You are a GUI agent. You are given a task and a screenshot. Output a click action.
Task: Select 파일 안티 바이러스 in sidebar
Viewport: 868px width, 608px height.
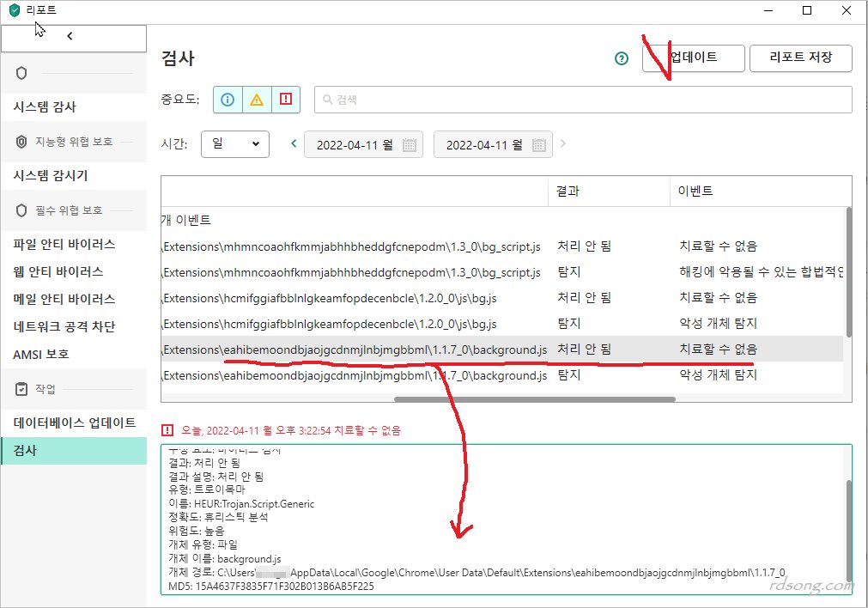coord(64,245)
